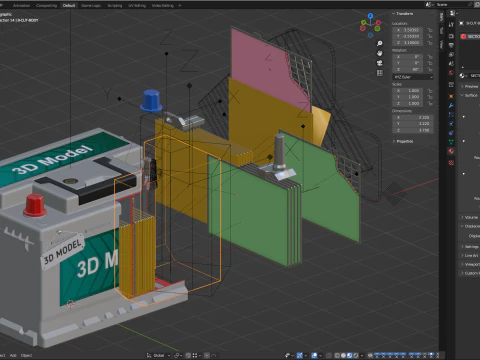The image size is (480, 360).
Task: Lock the Location Z value
Action: click(x=430, y=43)
